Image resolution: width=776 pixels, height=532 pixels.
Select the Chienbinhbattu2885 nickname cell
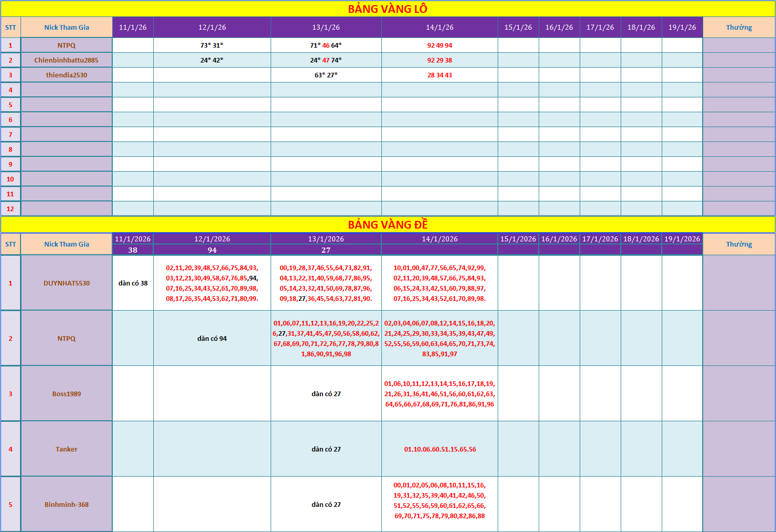[67, 60]
